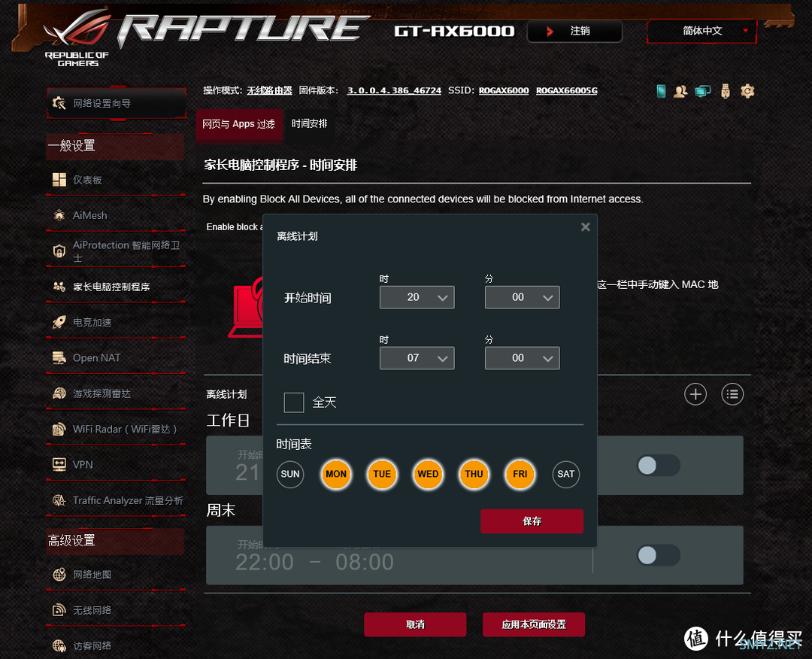Click the Game Acceleration rocket icon
Image resolution: width=812 pixels, height=659 pixels.
(59, 322)
